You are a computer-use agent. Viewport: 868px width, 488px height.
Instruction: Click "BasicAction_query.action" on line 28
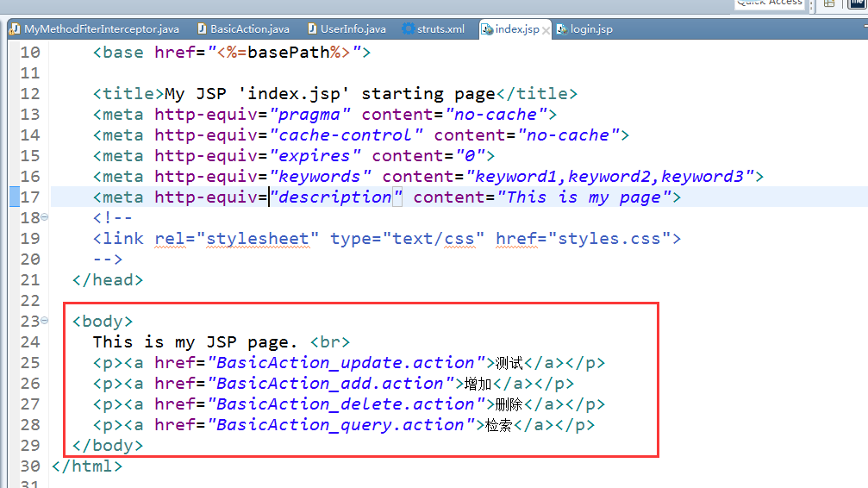click(340, 425)
